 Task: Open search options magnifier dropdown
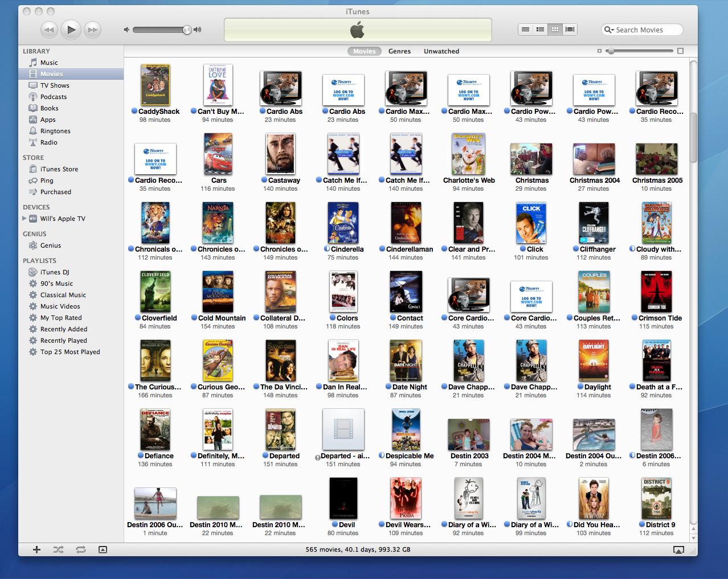[x=609, y=30]
